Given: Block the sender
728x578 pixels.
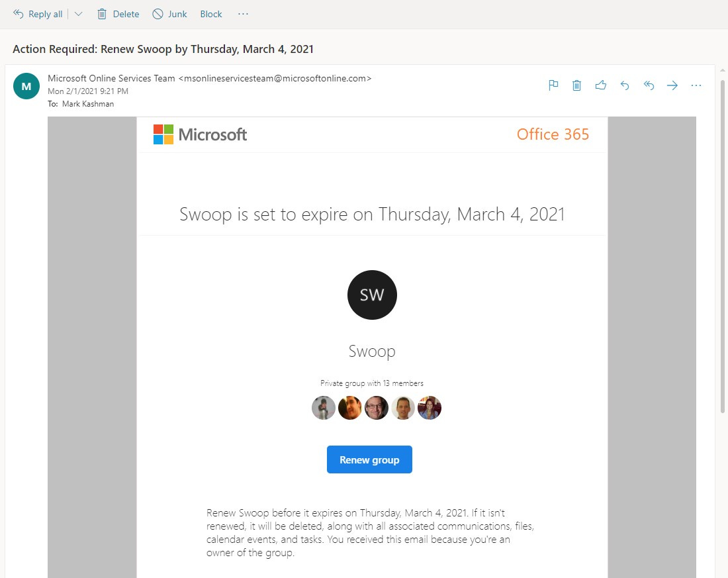Looking at the screenshot, I should coord(211,14).
